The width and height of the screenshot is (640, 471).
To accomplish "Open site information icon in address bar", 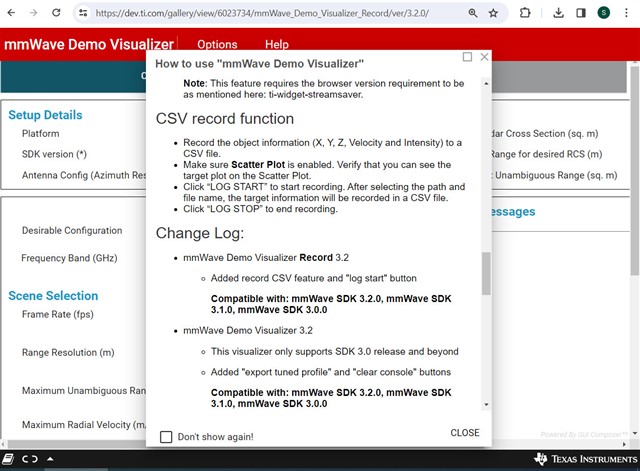I will [83, 13].
